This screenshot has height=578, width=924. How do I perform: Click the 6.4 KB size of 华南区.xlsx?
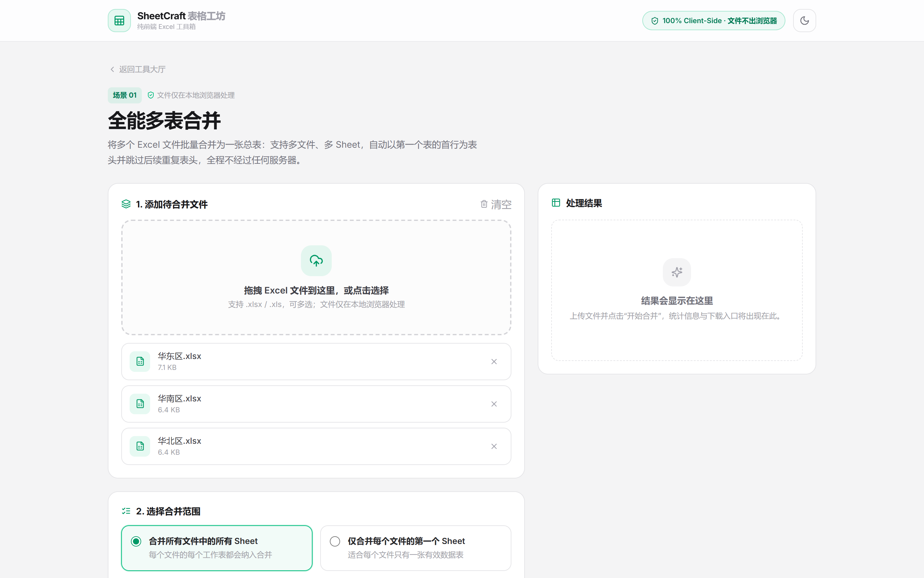(x=168, y=410)
